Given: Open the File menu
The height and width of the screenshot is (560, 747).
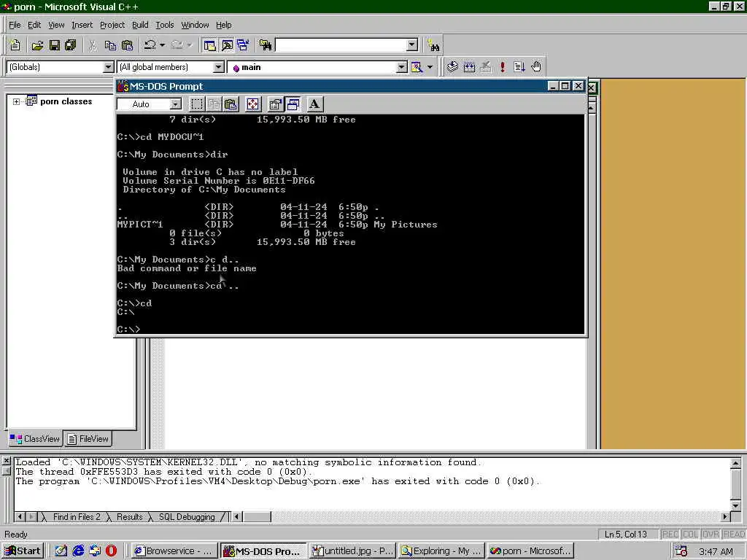Looking at the screenshot, I should [15, 25].
